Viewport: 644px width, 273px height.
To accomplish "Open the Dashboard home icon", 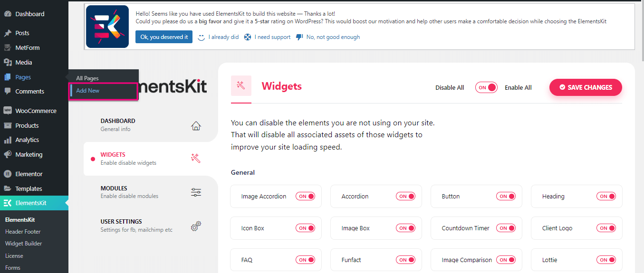I will click(196, 125).
